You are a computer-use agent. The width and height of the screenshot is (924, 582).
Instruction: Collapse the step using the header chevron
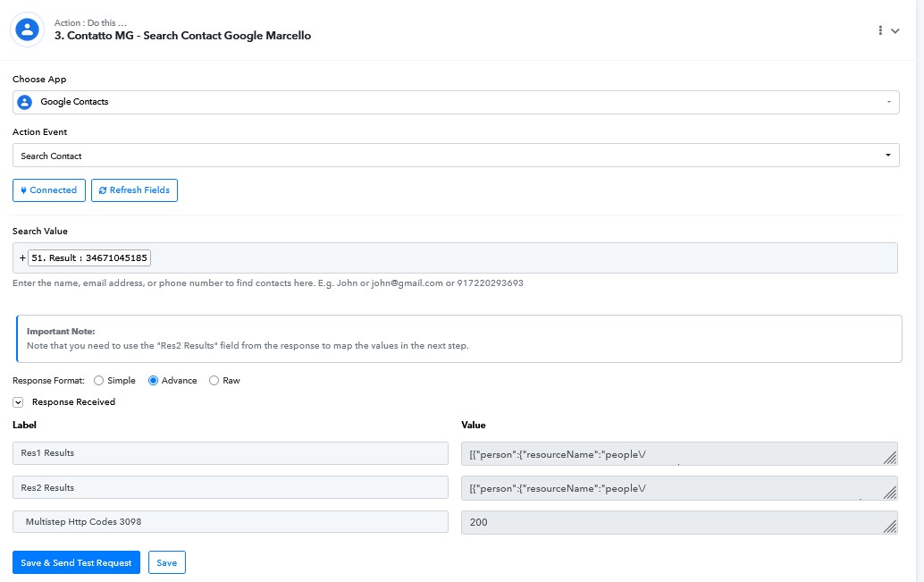coord(895,30)
